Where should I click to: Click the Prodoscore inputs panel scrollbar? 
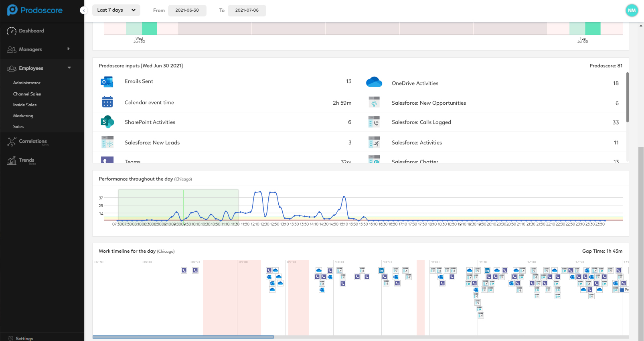pyautogui.click(x=628, y=97)
